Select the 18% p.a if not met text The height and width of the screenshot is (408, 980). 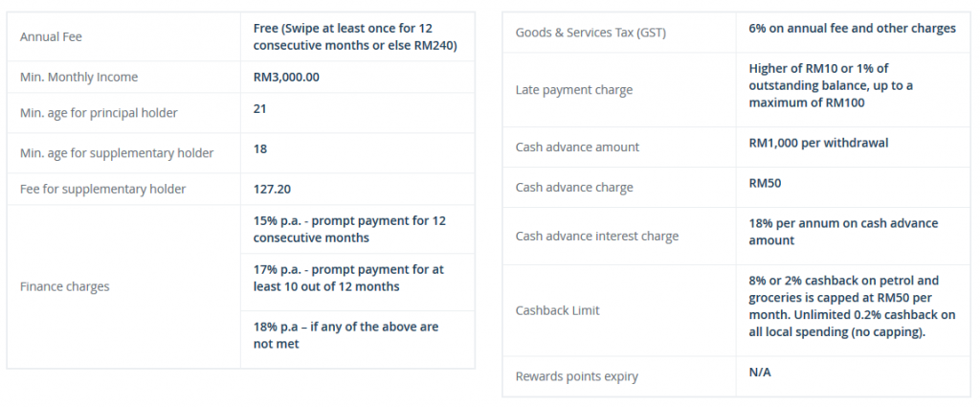point(345,335)
